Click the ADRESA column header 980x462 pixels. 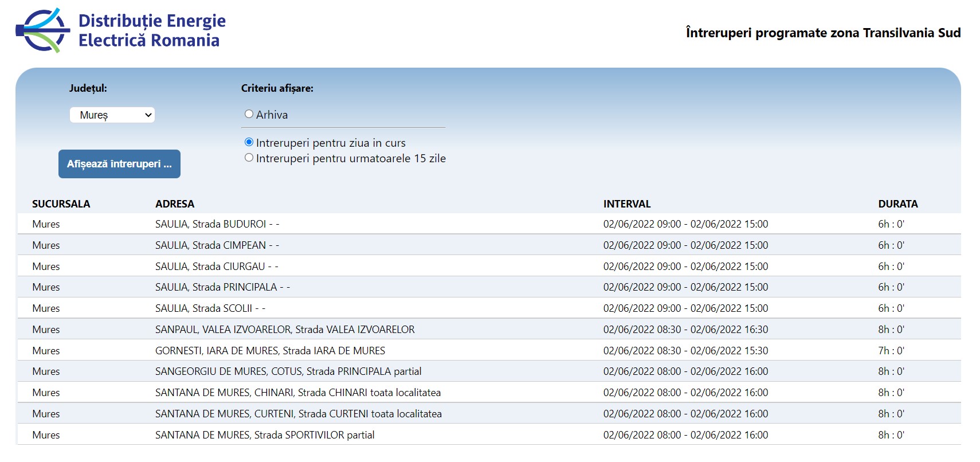pos(175,204)
